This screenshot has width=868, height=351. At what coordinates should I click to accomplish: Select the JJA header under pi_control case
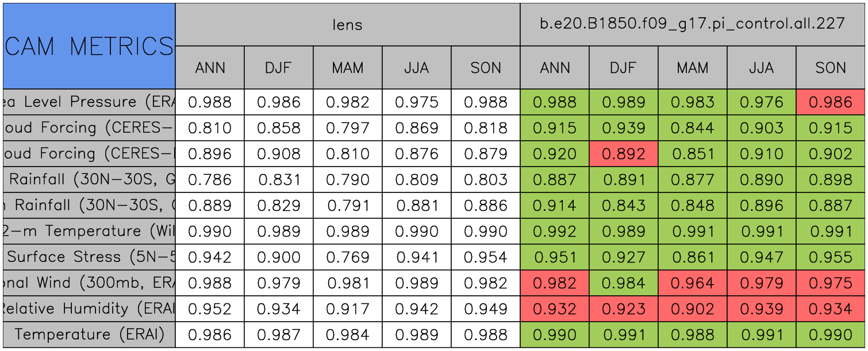pyautogui.click(x=761, y=68)
